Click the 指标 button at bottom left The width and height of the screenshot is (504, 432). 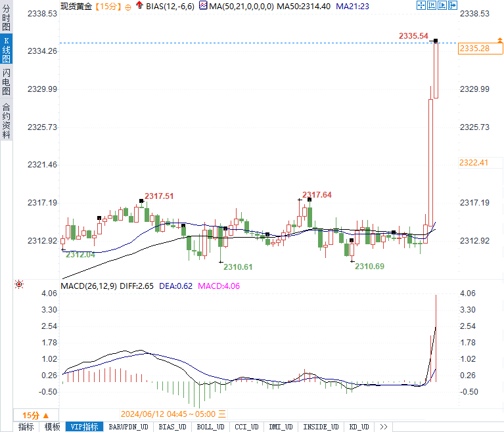coord(26,427)
